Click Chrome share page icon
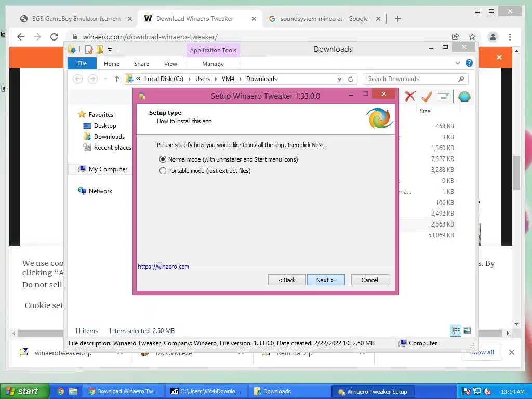This screenshot has height=399, width=532. [x=455, y=37]
